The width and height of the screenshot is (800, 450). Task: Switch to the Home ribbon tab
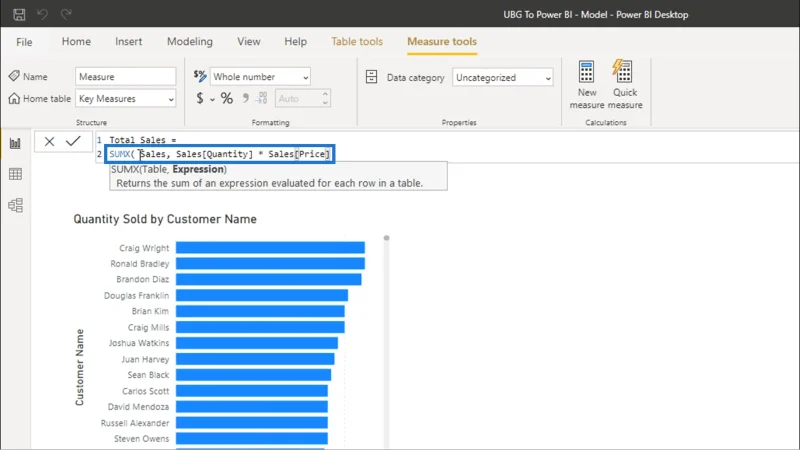click(76, 41)
